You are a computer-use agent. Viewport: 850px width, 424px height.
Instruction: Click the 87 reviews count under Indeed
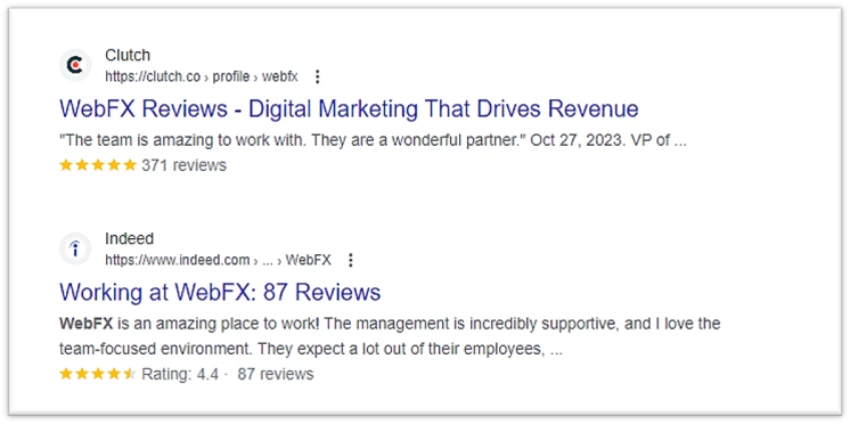point(275,374)
